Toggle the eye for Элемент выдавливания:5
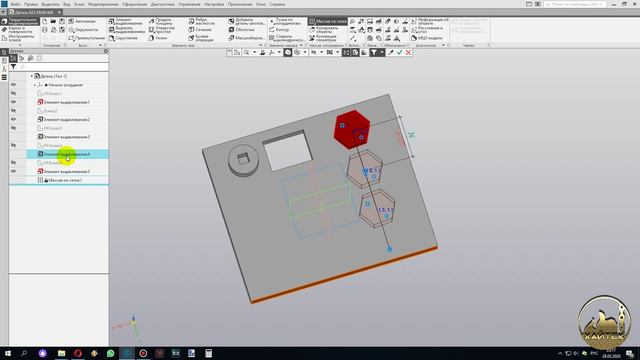The image size is (640, 360). [x=13, y=171]
